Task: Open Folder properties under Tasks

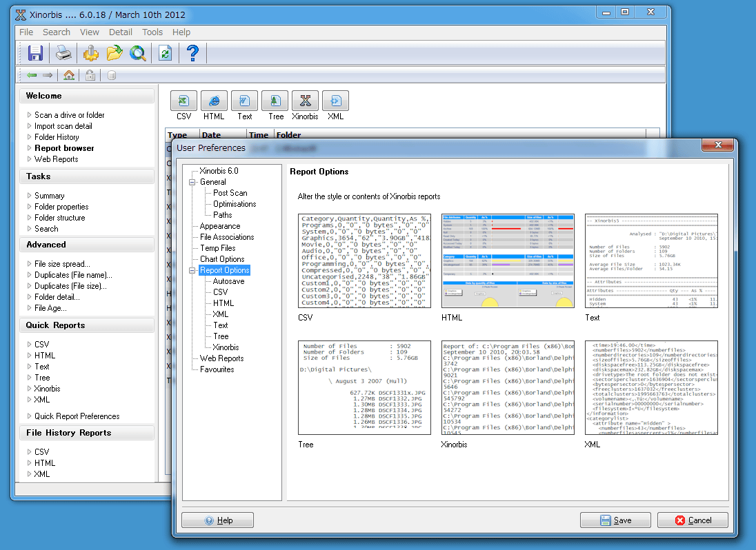Action: [x=61, y=207]
